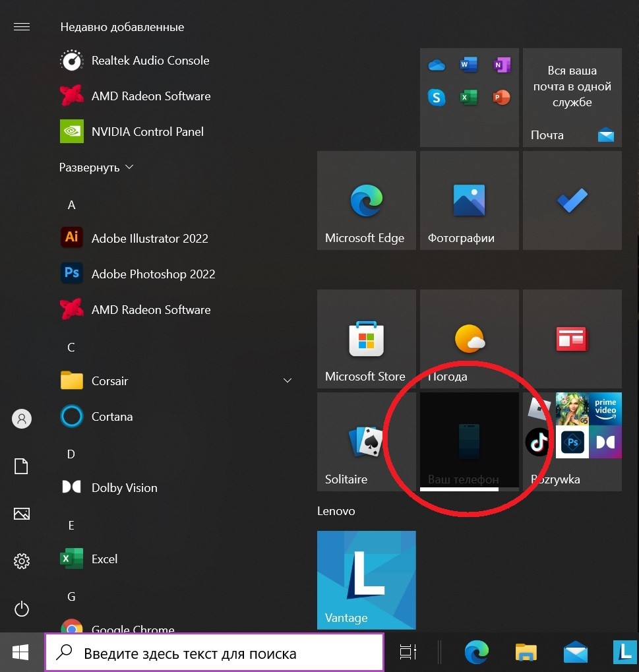Launch Cortana from the app list
The width and height of the screenshot is (639, 672).
97,416
